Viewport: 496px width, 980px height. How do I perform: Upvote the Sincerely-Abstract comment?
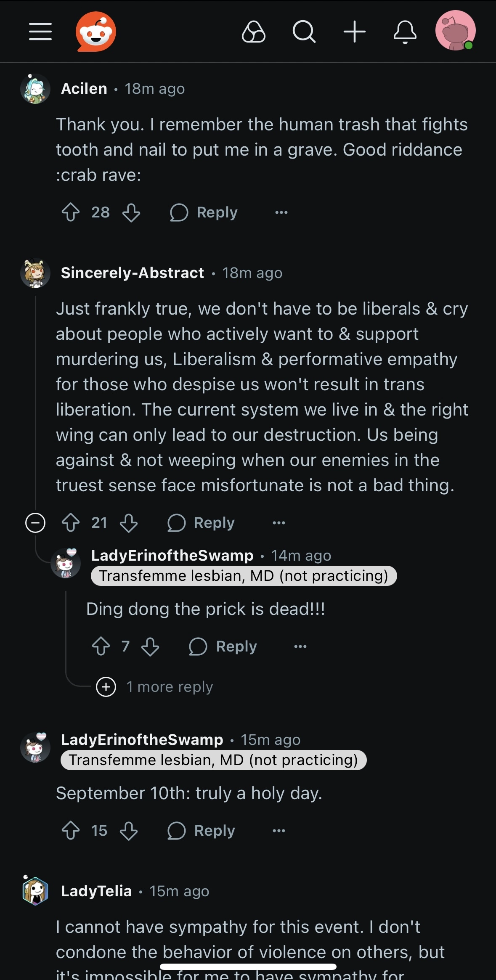click(x=71, y=523)
